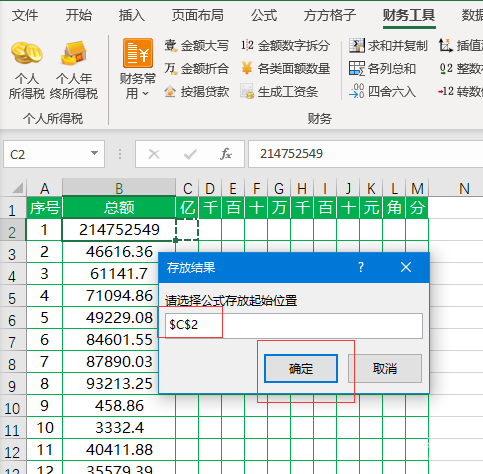The image size is (483, 474).
Task: Select cell containing 214752549
Action: pos(119,230)
